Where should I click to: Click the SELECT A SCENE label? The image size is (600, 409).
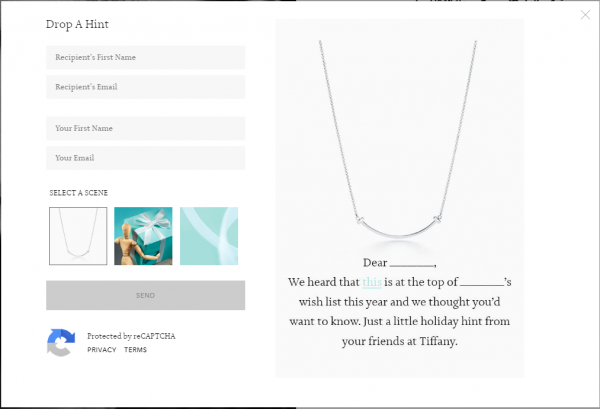click(78, 193)
